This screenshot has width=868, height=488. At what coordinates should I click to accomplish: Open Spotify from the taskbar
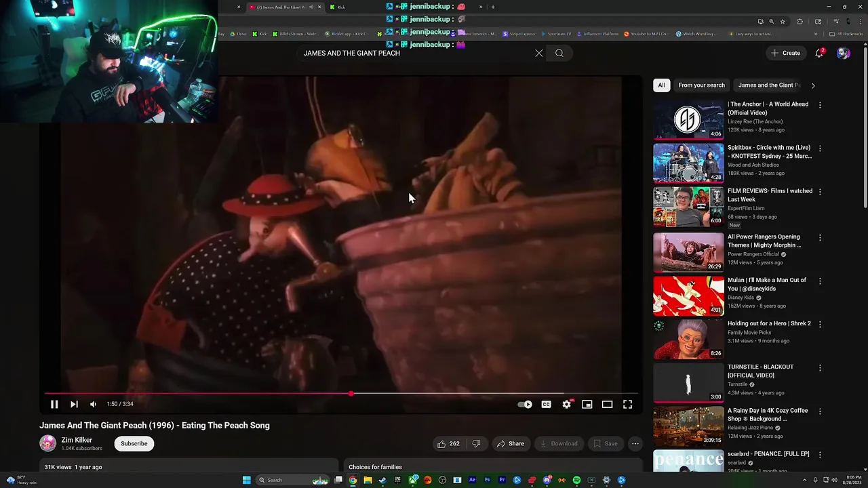[x=576, y=480]
